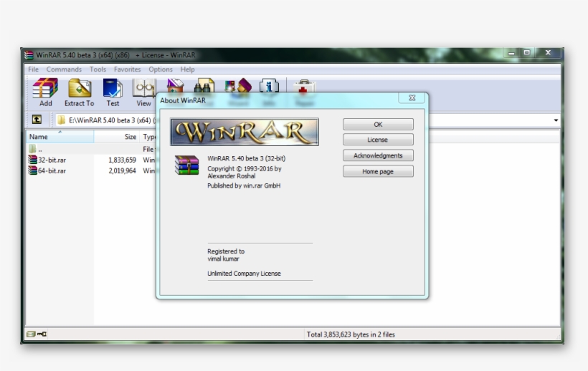
Task: Sort files by Size column header
Action: 117,137
